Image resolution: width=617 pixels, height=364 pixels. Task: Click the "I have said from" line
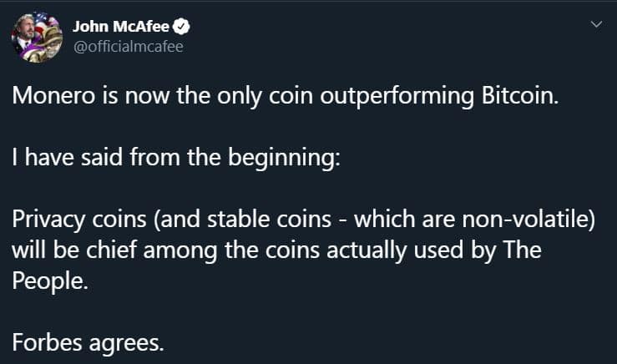(x=100, y=159)
